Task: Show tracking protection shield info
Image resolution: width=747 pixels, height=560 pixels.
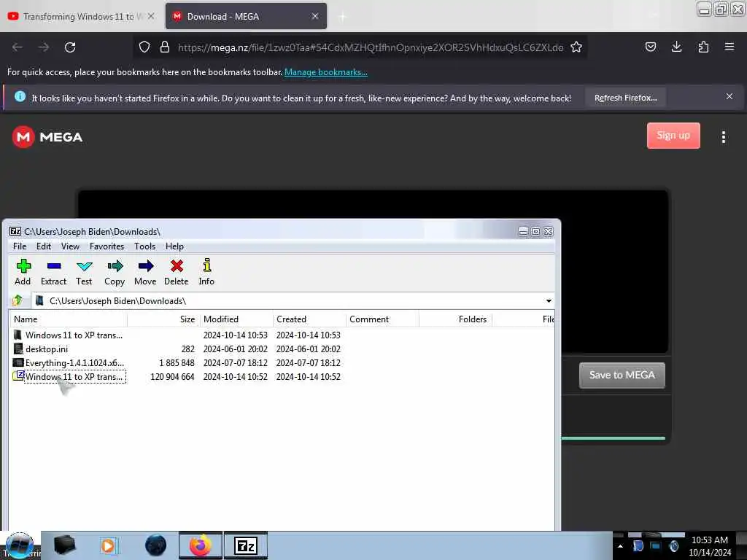Action: 144,47
